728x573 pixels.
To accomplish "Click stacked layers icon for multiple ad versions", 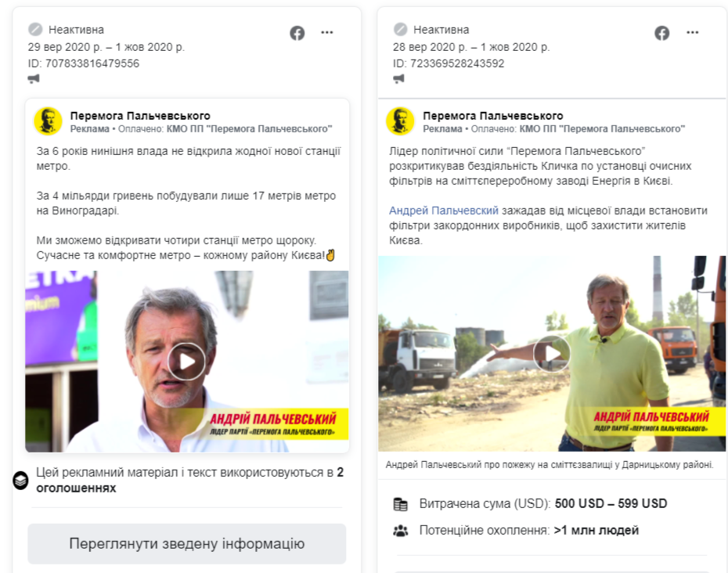I will tap(20, 481).
